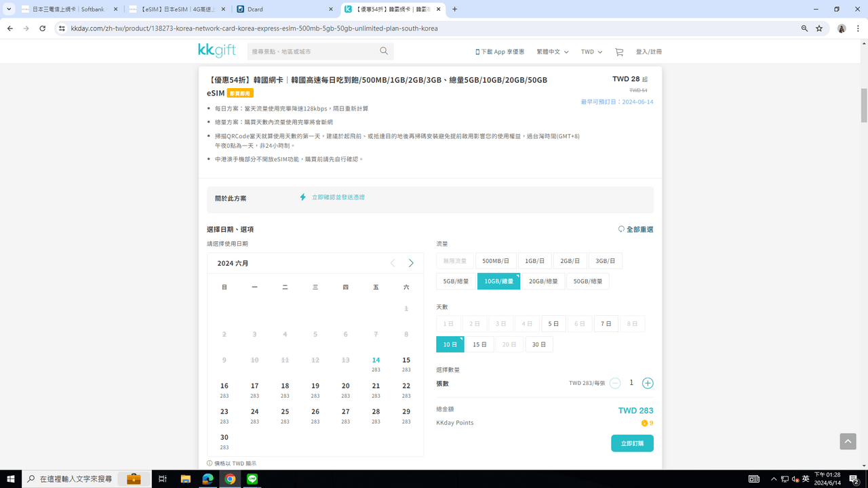This screenshot has height=488, width=868.
Task: Click input method 英 indicator
Action: pos(806,479)
